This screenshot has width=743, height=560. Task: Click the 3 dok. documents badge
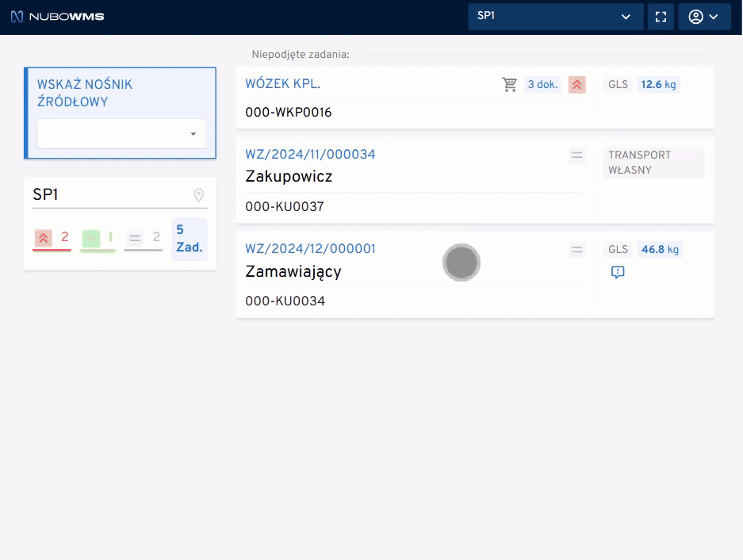pos(542,84)
